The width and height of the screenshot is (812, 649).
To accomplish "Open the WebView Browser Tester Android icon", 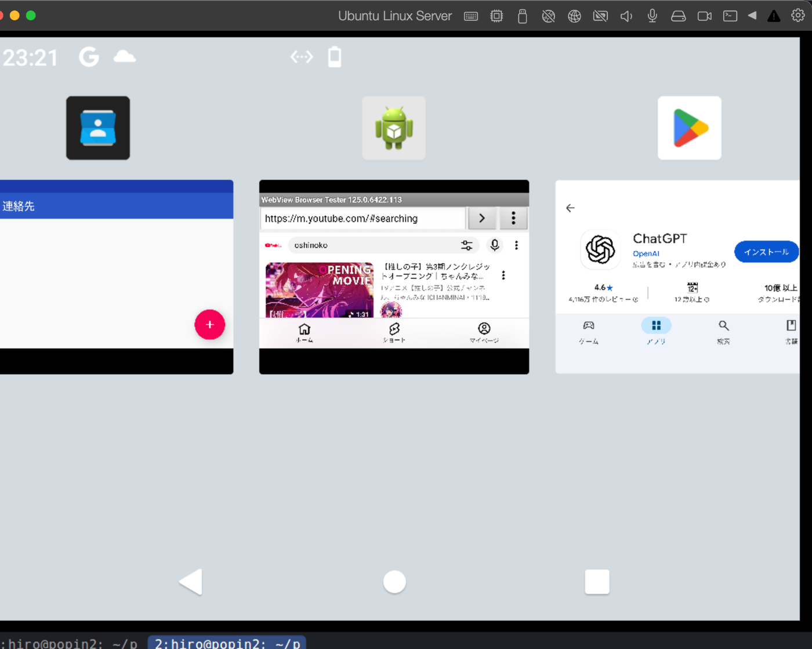I will 394,128.
